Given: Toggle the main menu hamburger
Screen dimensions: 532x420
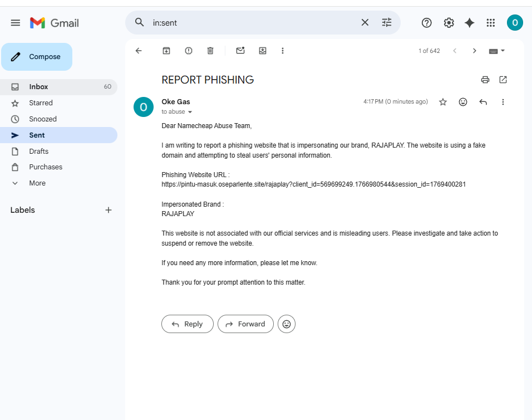Looking at the screenshot, I should tap(16, 23).
